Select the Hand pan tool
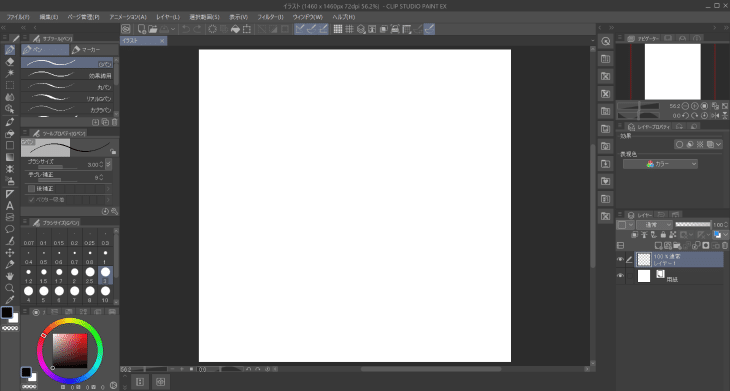This screenshot has width=730, height=391. [x=10, y=276]
